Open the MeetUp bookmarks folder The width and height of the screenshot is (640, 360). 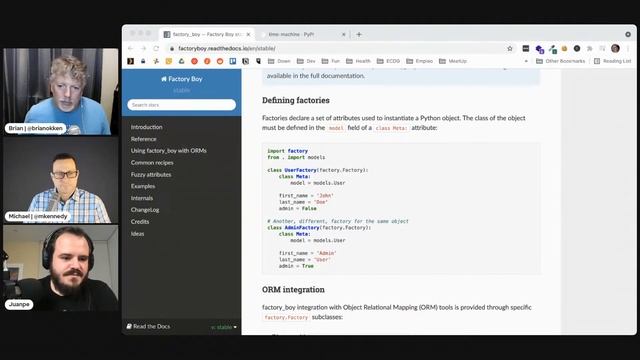453,61
